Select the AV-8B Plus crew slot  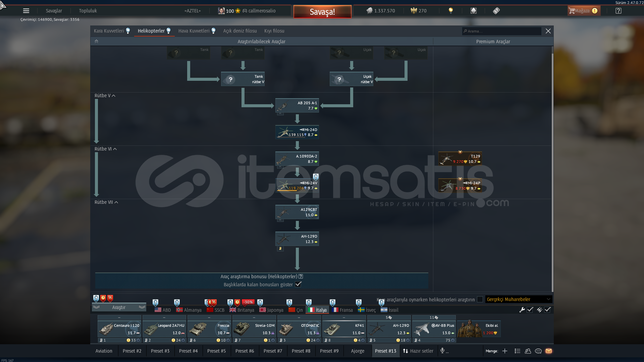coord(434,329)
